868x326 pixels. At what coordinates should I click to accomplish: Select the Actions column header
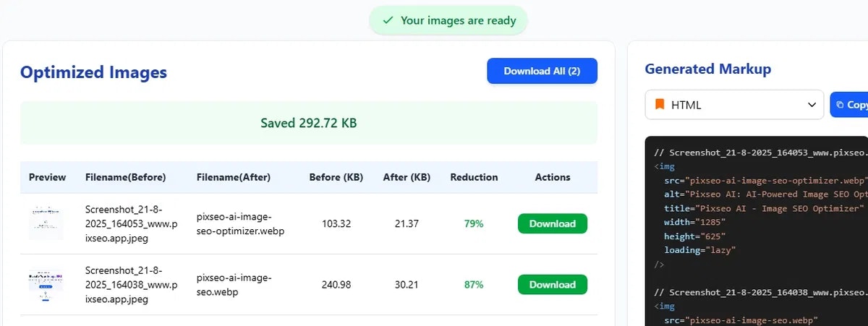tap(553, 177)
